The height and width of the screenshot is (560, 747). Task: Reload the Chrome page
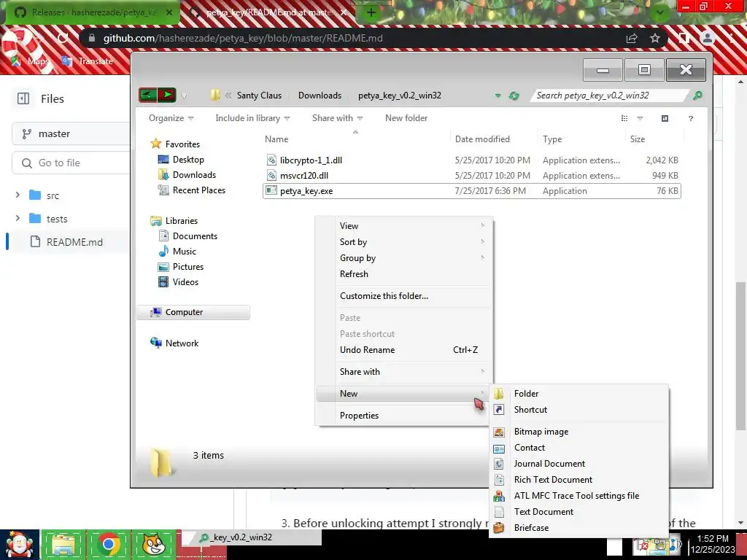tap(63, 38)
